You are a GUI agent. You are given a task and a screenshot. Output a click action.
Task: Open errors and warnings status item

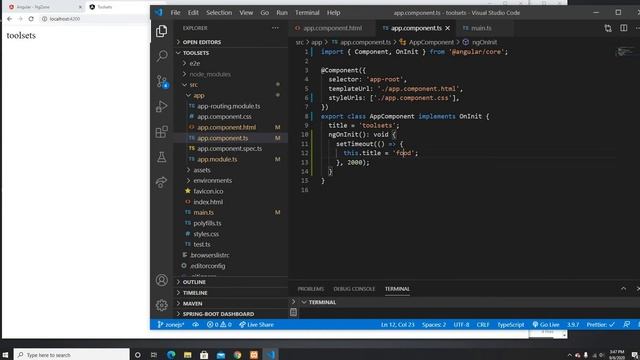tap(219, 324)
